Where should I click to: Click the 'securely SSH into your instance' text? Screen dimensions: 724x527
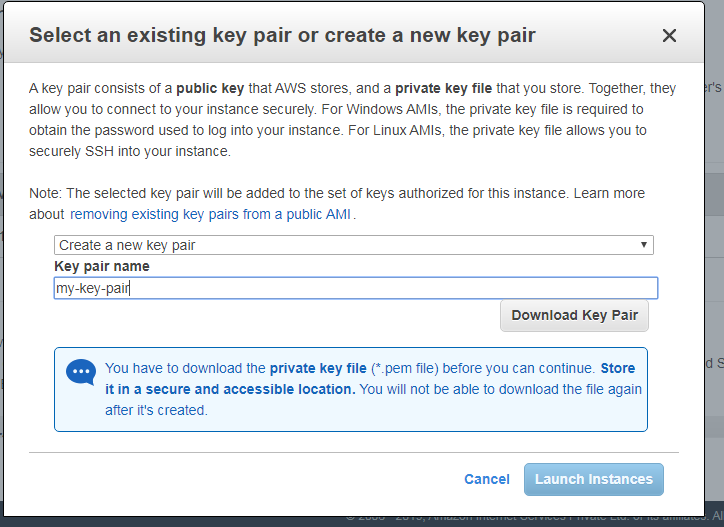(x=130, y=152)
